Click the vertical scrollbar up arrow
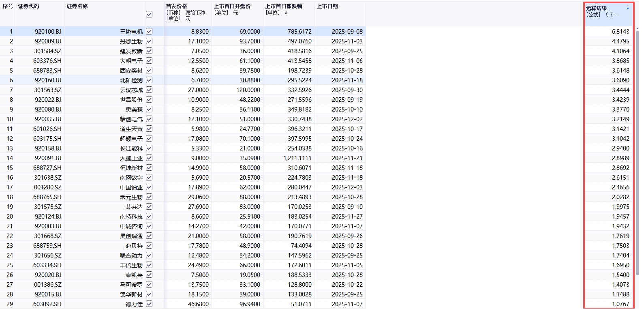 [x=637, y=28]
